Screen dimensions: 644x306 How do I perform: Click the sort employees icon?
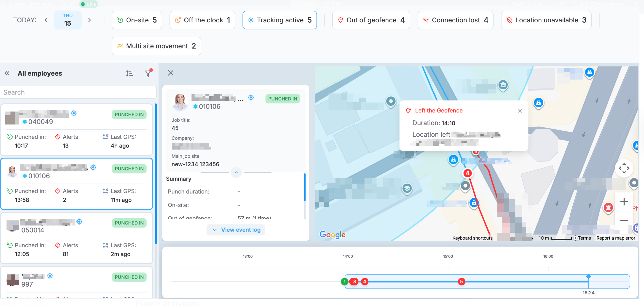click(129, 73)
